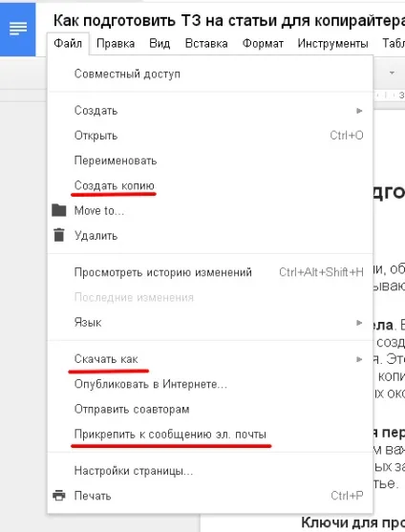This screenshot has width=405, height=532.
Task: Choose Отправить соавторам
Action: [210, 409]
